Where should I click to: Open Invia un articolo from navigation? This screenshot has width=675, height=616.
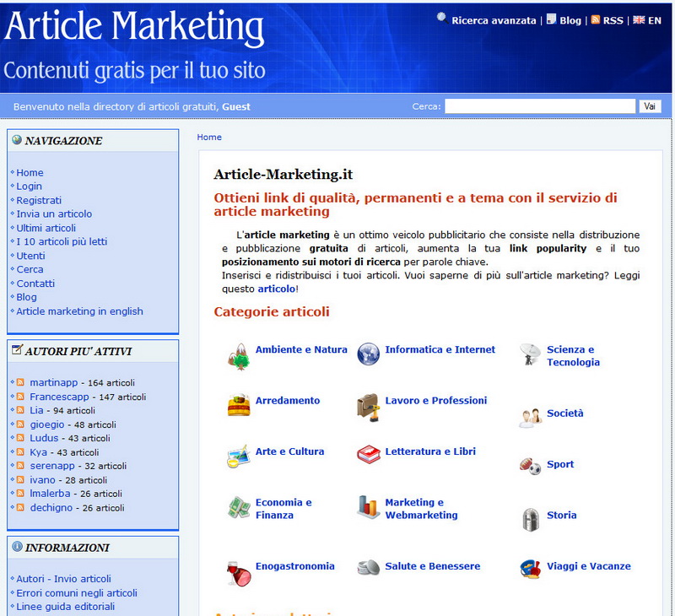pos(52,213)
